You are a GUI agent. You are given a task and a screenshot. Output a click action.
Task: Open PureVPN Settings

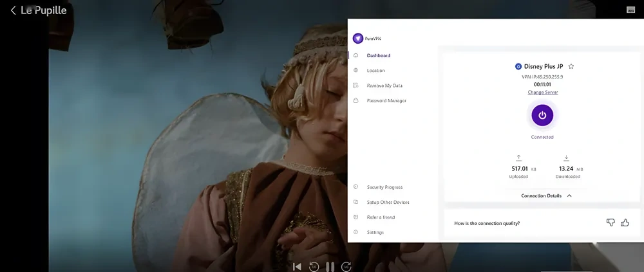tap(375, 232)
